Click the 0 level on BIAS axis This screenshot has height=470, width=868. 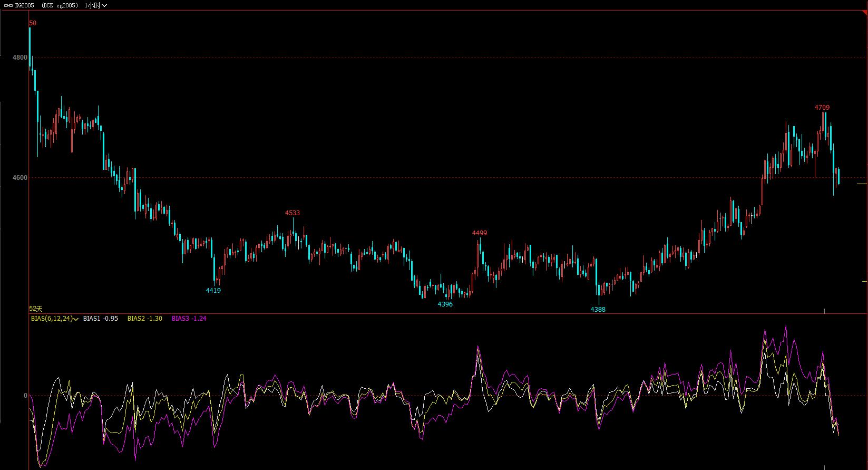tap(25, 396)
